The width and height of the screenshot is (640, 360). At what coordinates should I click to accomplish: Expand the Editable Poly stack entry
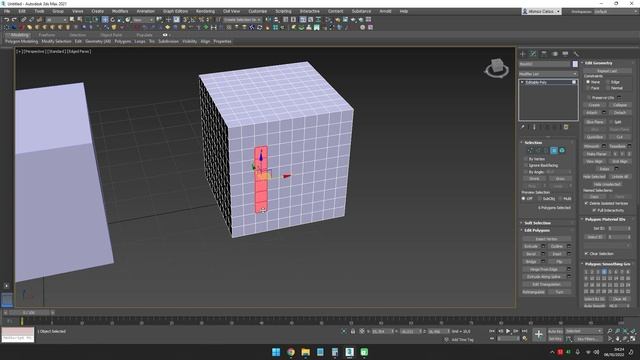click(x=522, y=82)
